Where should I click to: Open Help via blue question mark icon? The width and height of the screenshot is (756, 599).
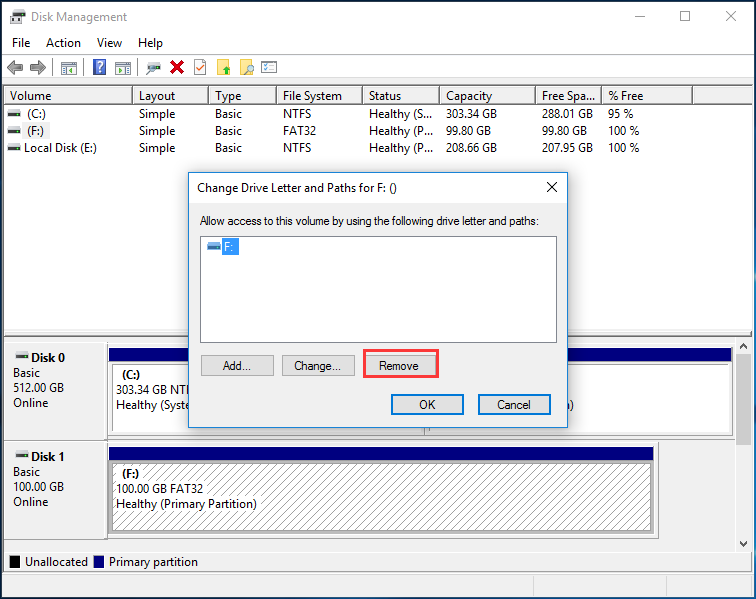pos(99,67)
